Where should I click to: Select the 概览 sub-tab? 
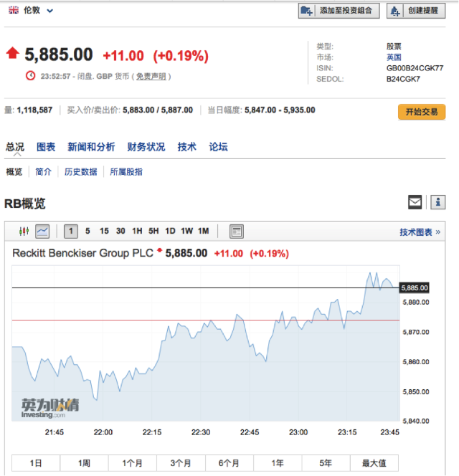click(14, 172)
